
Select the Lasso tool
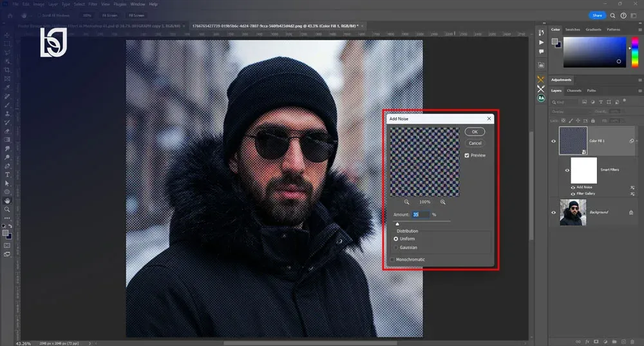pos(7,53)
